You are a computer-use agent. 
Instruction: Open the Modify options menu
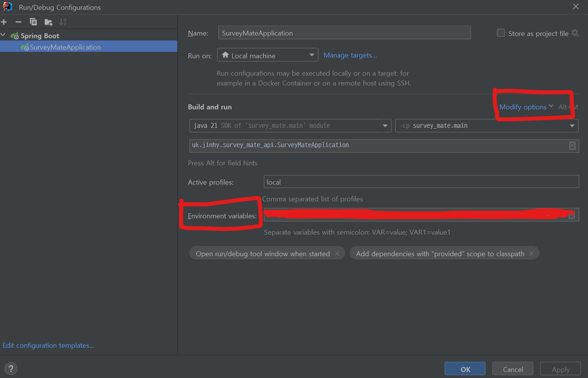(x=526, y=107)
